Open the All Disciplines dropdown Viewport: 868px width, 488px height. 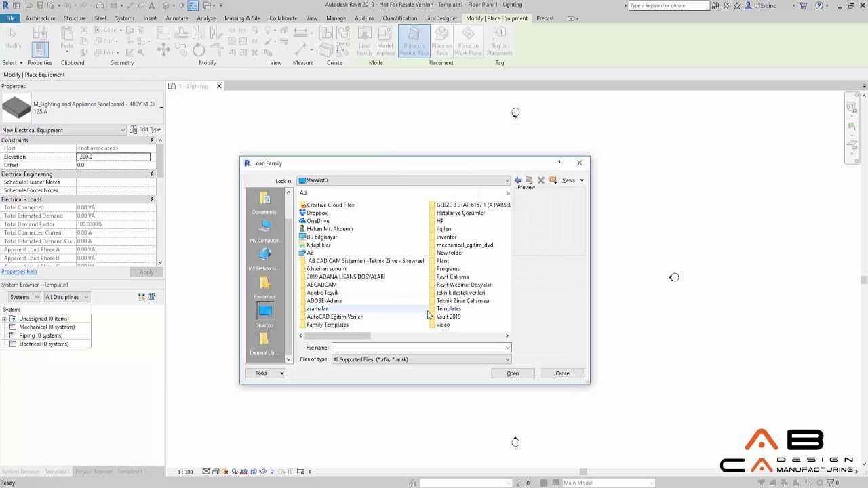point(66,297)
